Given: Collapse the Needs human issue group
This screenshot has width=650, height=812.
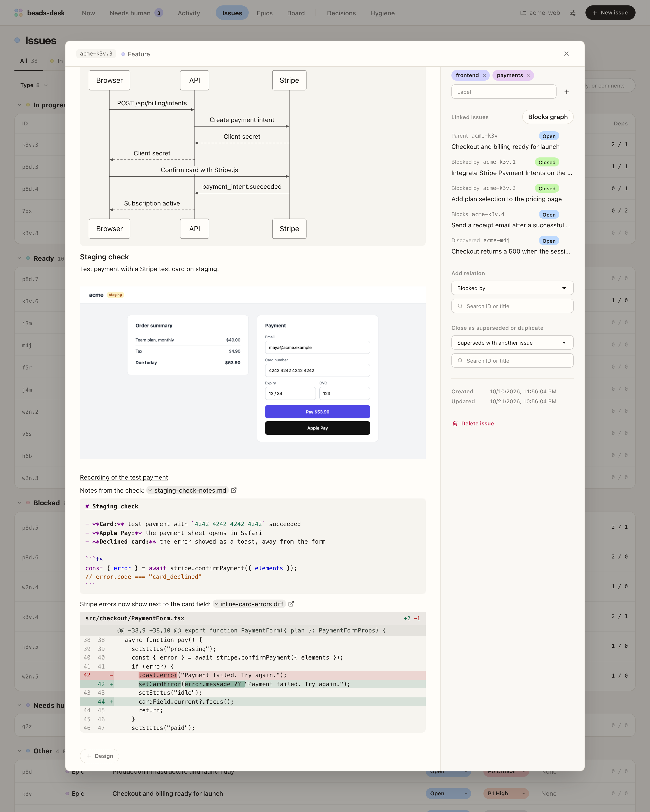Looking at the screenshot, I should tap(19, 705).
